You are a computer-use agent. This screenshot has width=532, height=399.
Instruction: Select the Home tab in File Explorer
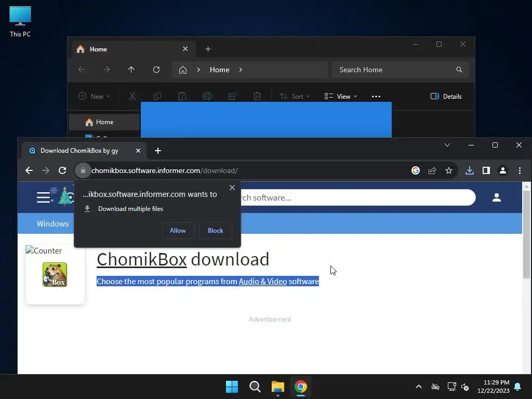click(132, 49)
